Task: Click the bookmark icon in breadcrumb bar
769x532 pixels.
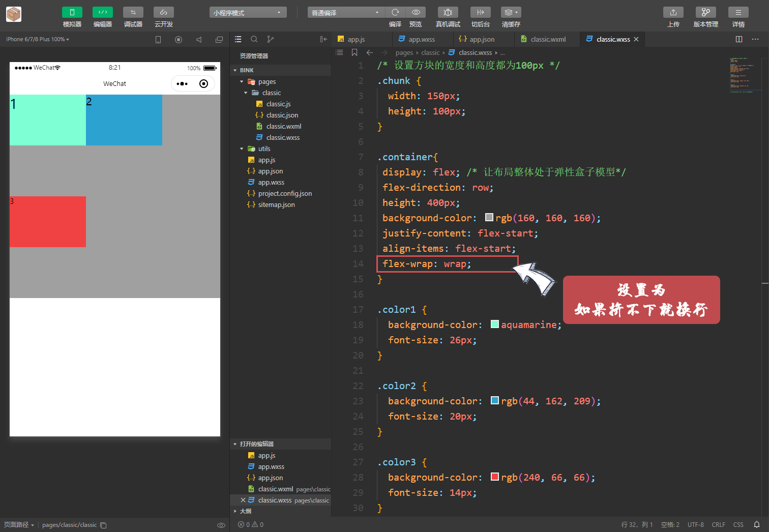Action: click(x=354, y=52)
